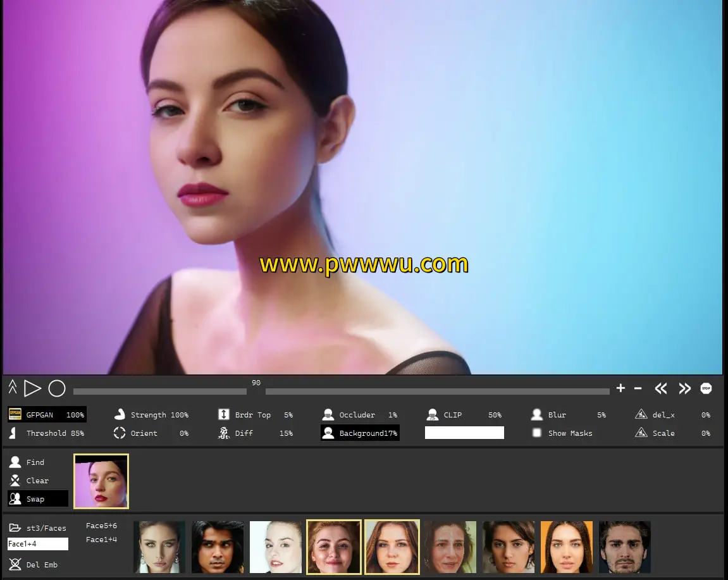Viewport: 728px width, 580px height.
Task: Open the st3/Faces folder
Action: coord(38,528)
